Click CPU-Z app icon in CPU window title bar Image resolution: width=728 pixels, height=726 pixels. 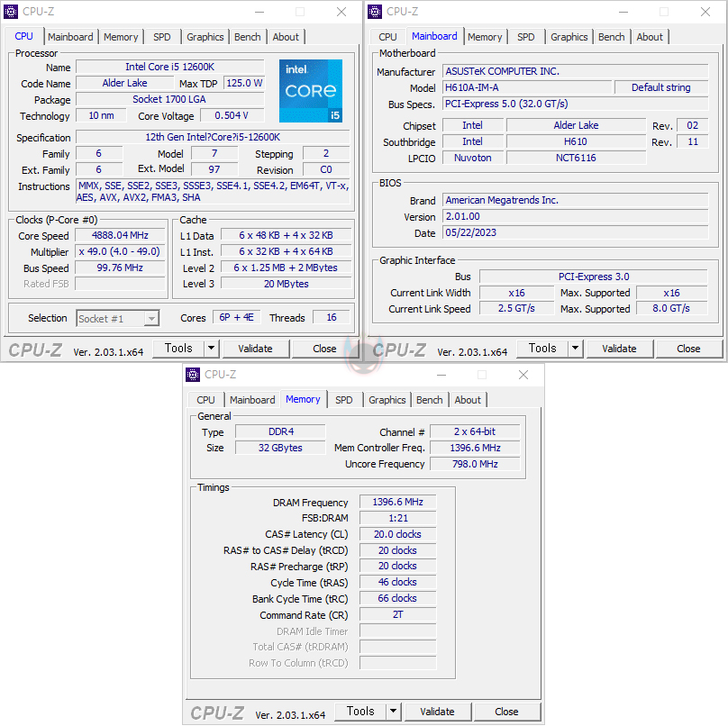click(11, 12)
